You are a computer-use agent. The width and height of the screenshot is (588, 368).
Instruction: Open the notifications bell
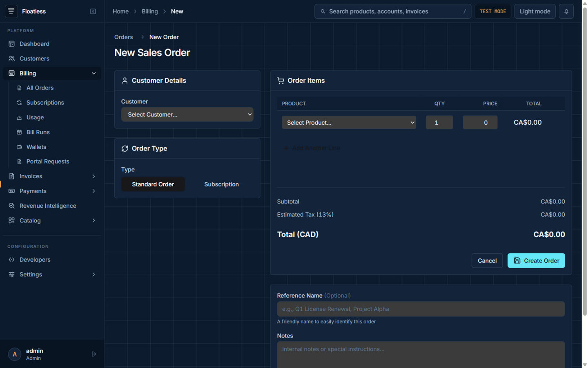[566, 11]
